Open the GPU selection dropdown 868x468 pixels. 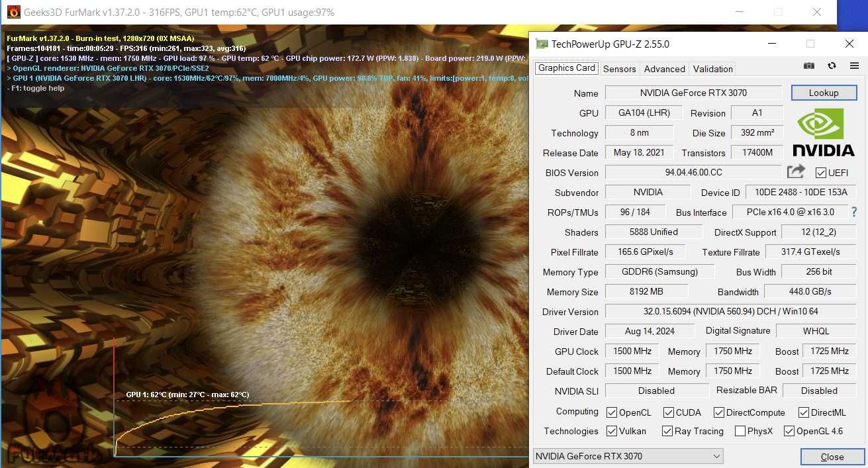click(628, 456)
